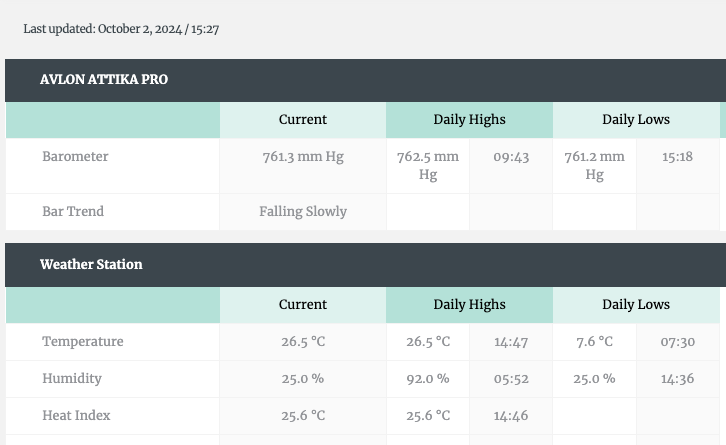The height and width of the screenshot is (445, 726).
Task: Click the Bar Trend row label
Action: [73, 212]
